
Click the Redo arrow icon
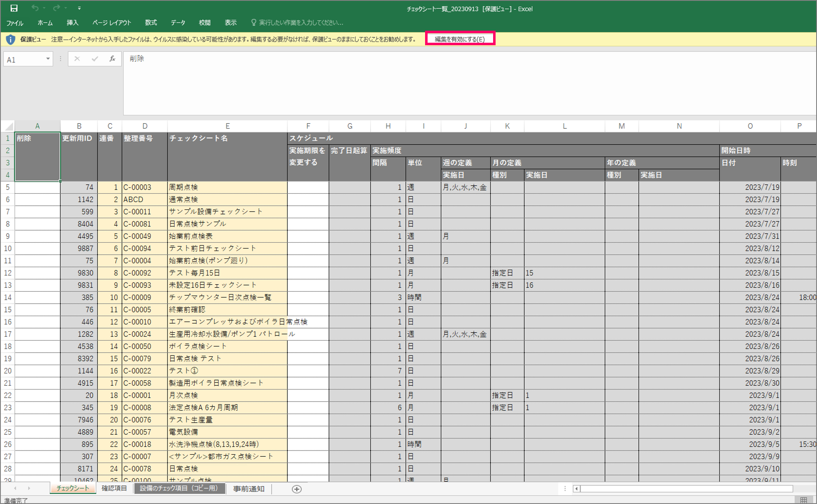56,8
